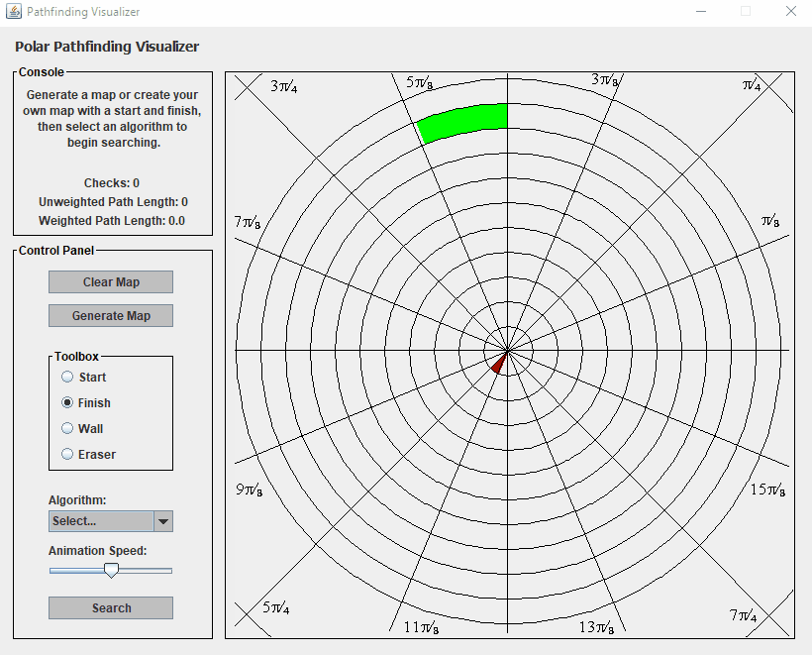The width and height of the screenshot is (812, 655).
Task: Click the right end of Animation Speed track
Action: pos(169,571)
